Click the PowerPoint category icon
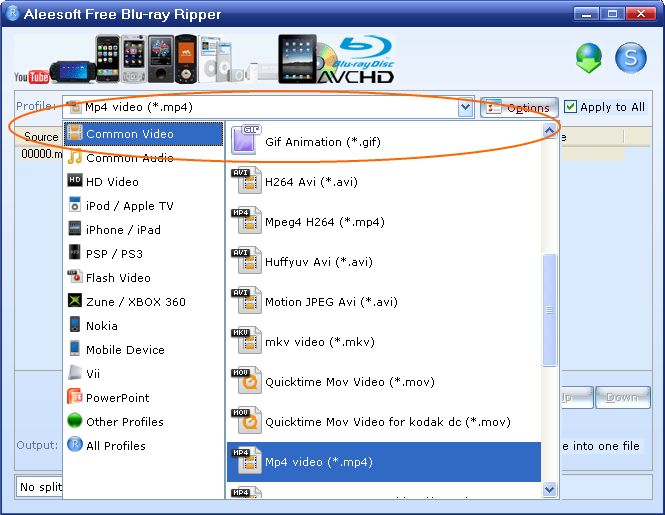Image resolution: width=665 pixels, height=515 pixels. click(75, 396)
